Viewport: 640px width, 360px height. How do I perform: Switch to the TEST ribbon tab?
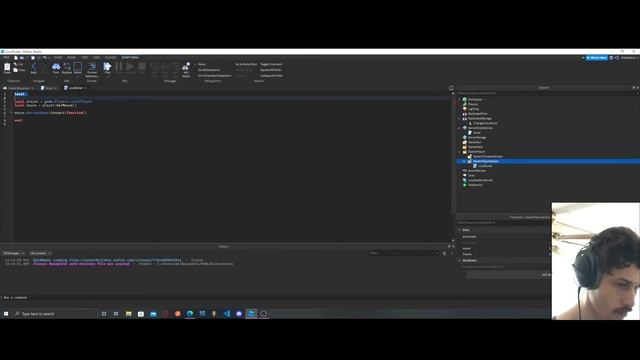point(85,58)
